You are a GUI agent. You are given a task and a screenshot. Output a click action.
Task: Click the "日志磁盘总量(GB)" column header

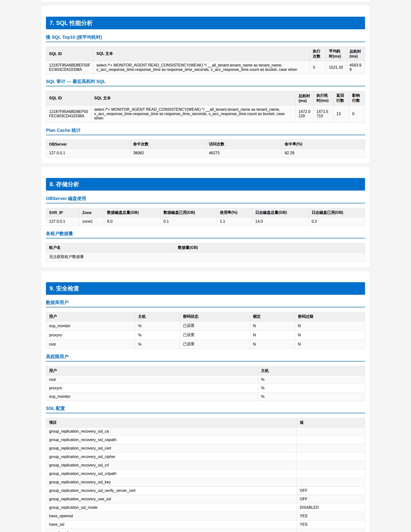tap(280, 213)
